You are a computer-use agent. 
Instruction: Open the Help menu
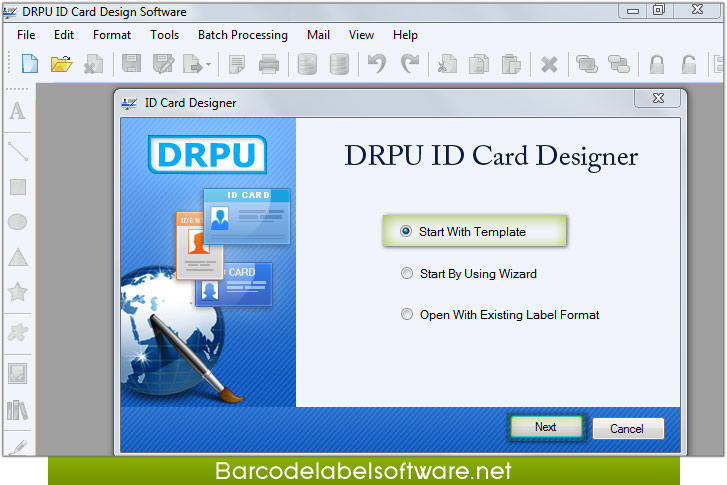click(x=405, y=35)
